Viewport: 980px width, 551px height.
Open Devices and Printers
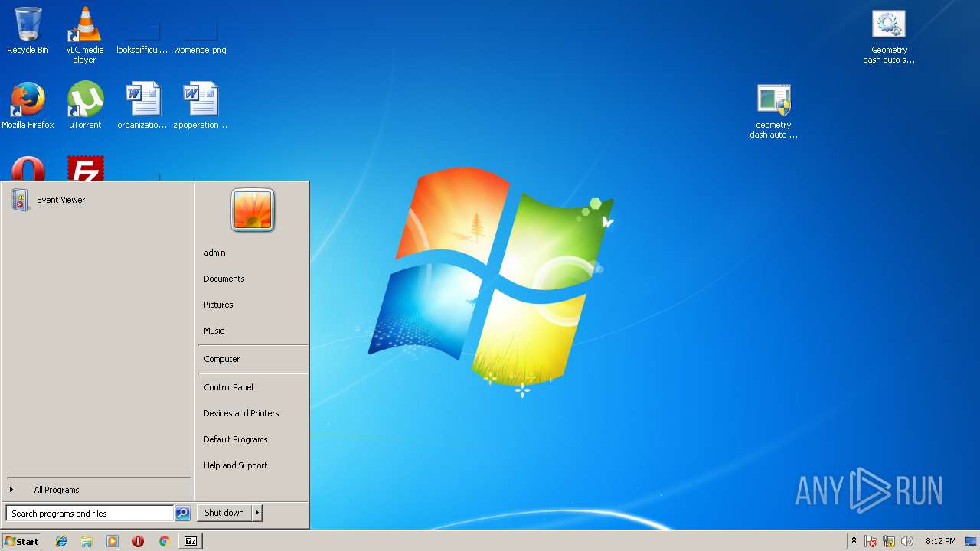click(x=253, y=413)
